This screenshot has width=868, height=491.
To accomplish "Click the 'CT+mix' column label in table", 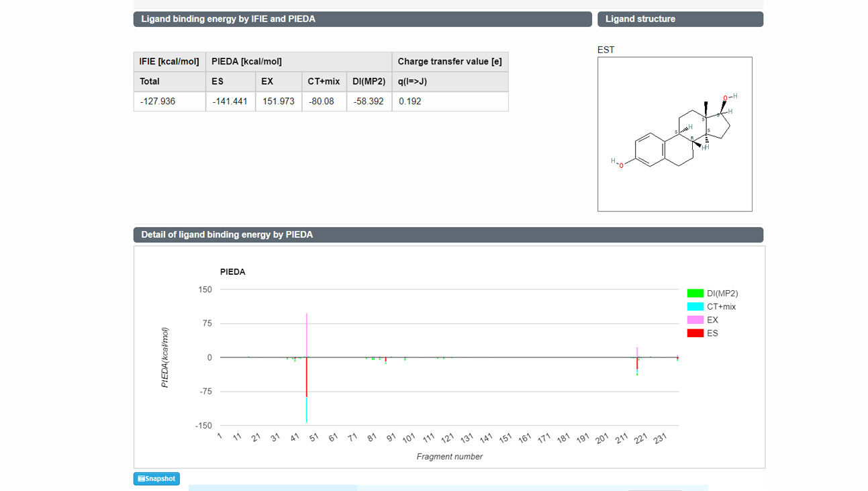I will (324, 81).
